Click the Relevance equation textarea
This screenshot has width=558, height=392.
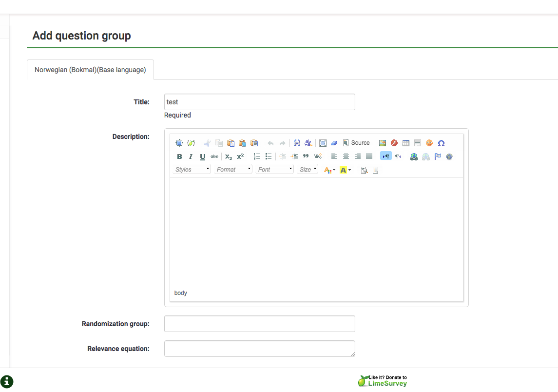(x=259, y=349)
